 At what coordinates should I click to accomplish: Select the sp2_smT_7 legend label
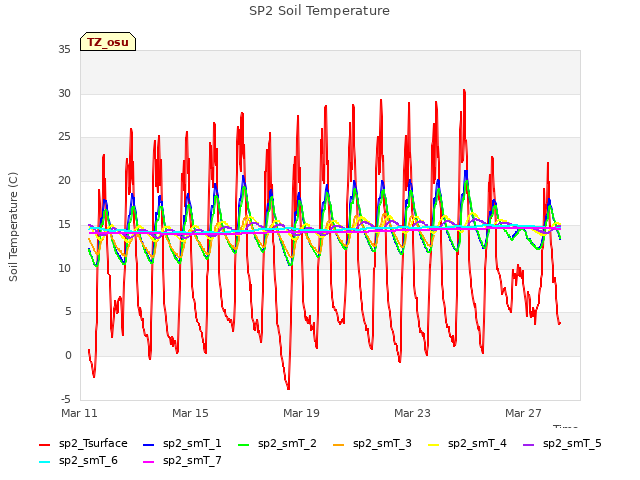(192, 460)
